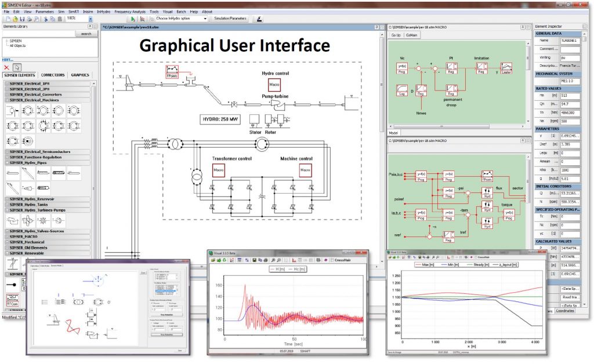Select the arrow pointer tool in Elements Library
This screenshot has height=364, width=594.
pyautogui.click(x=17, y=67)
